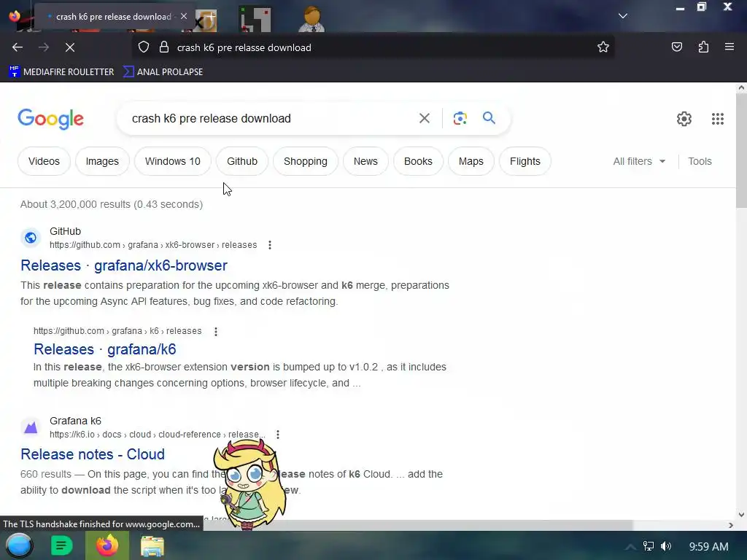Switch to Books results
The width and height of the screenshot is (747, 560).
(418, 161)
